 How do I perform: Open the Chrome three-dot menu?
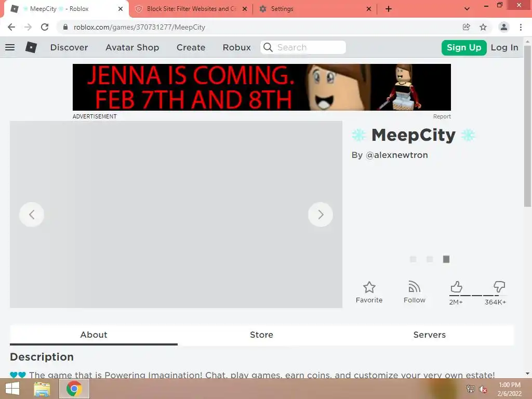pos(521,27)
